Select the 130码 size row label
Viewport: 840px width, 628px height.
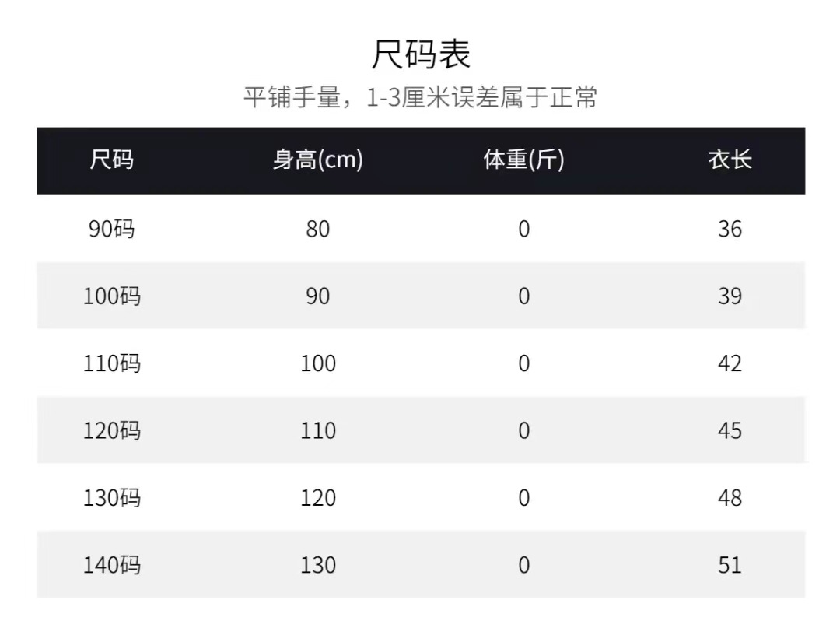[x=112, y=498]
